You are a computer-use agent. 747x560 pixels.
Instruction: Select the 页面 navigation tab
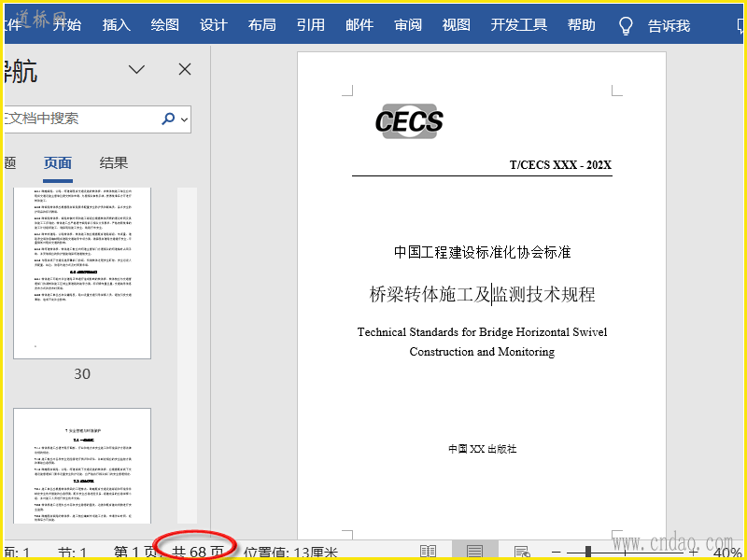point(58,162)
